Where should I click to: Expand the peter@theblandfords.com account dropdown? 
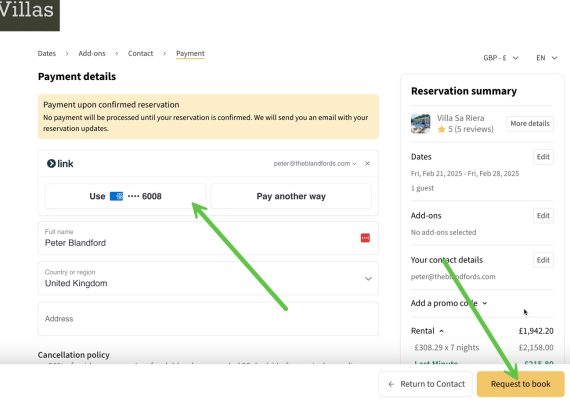click(x=315, y=164)
